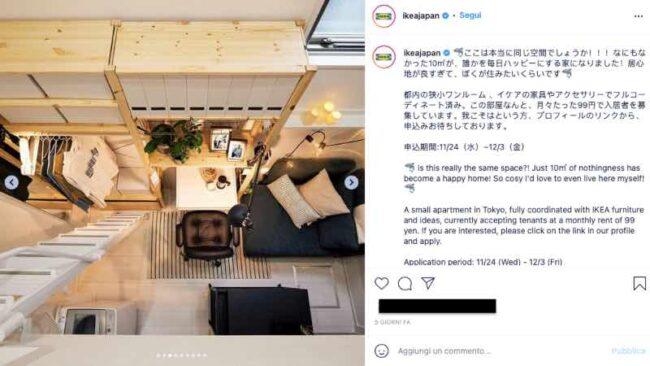This screenshot has width=650, height=366.
Task: Click the '5 giorni fa' timestamp
Action: pos(392,322)
